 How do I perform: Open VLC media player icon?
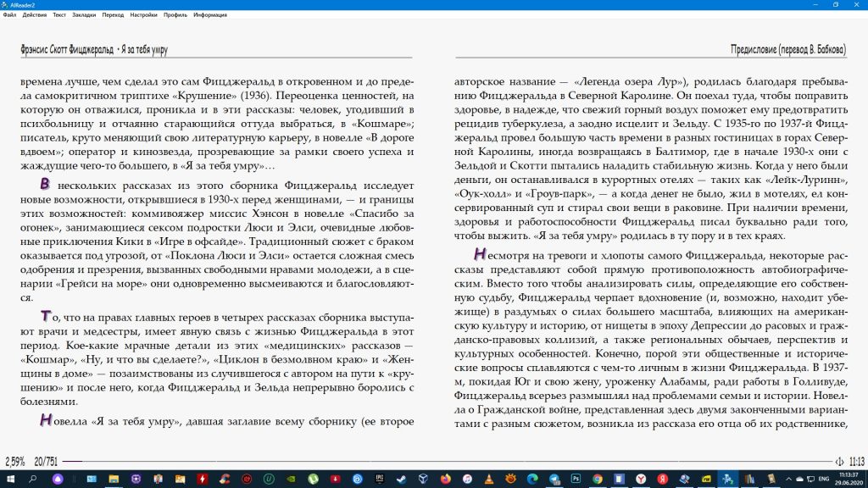tap(488, 480)
